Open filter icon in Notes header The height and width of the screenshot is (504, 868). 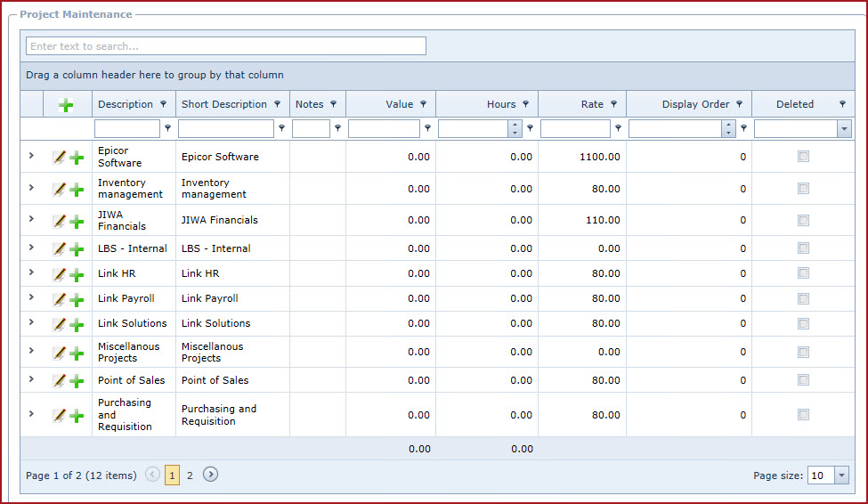coord(333,104)
